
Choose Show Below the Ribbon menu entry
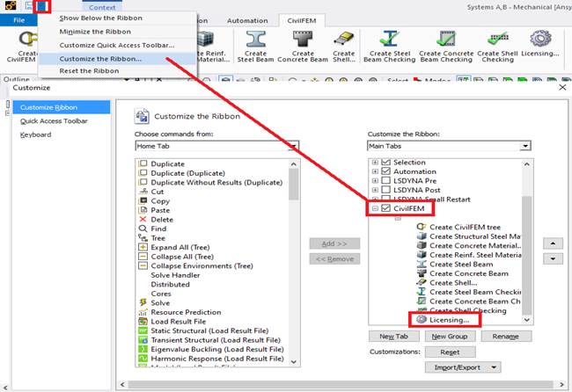(101, 18)
